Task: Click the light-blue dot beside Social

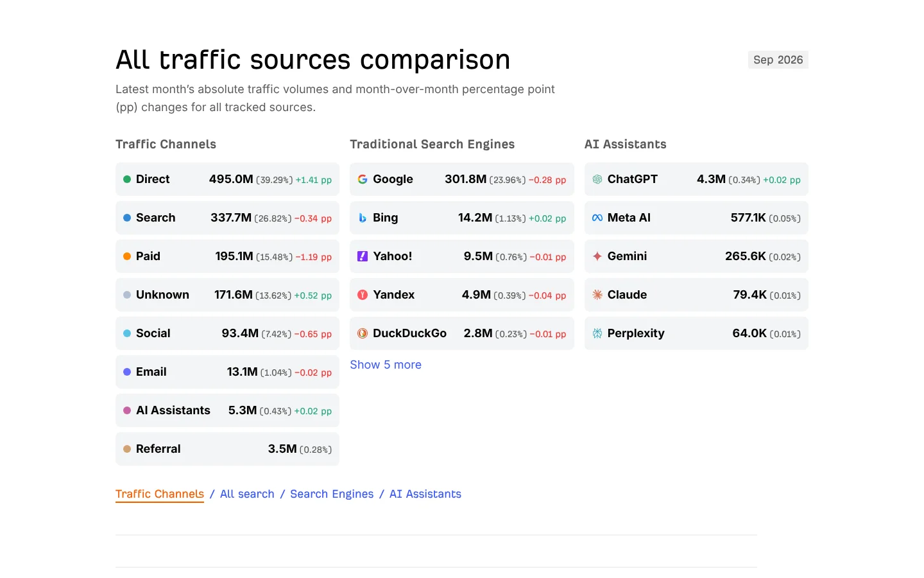Action: pos(127,333)
